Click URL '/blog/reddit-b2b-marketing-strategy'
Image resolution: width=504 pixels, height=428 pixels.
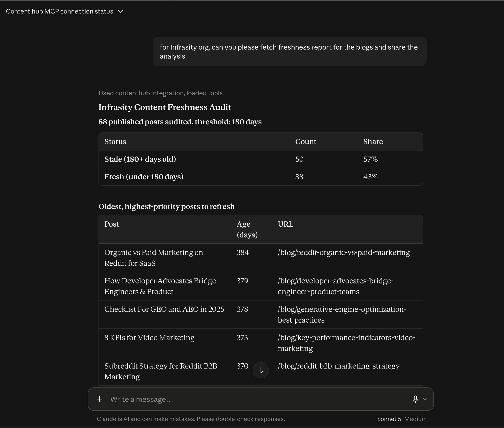339,366
